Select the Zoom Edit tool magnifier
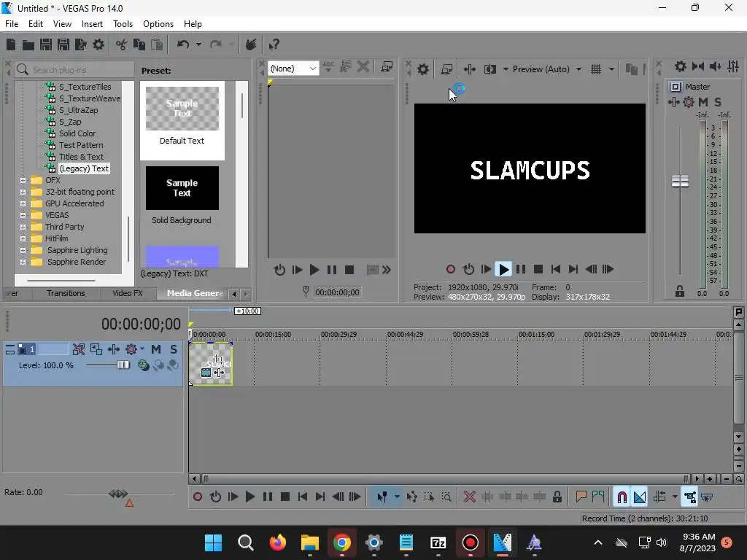747x560 pixels. pos(446,497)
